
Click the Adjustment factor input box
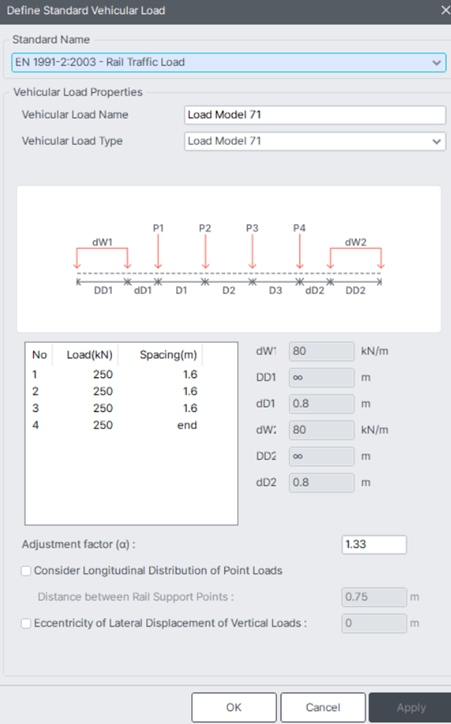click(374, 544)
